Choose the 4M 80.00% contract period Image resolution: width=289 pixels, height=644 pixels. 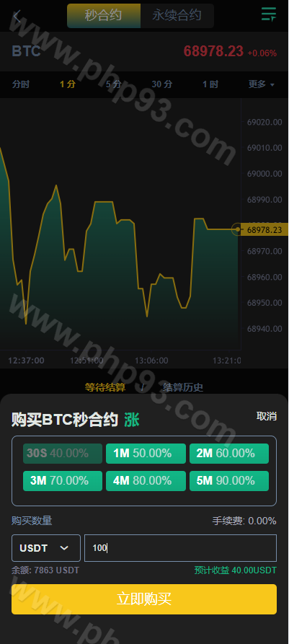click(146, 481)
